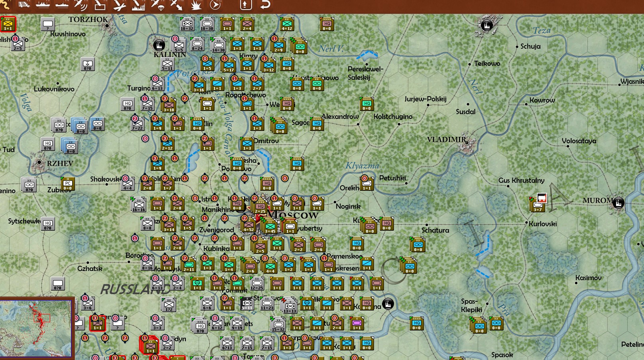644x360 pixels.
Task: Select the PC counter near Zubtsov
Action: tap(68, 184)
